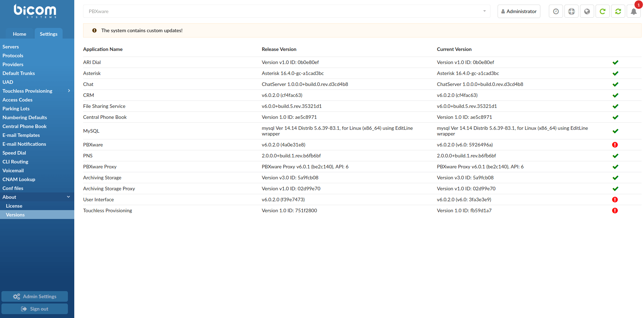Click the bicom systems logo

click(x=35, y=11)
